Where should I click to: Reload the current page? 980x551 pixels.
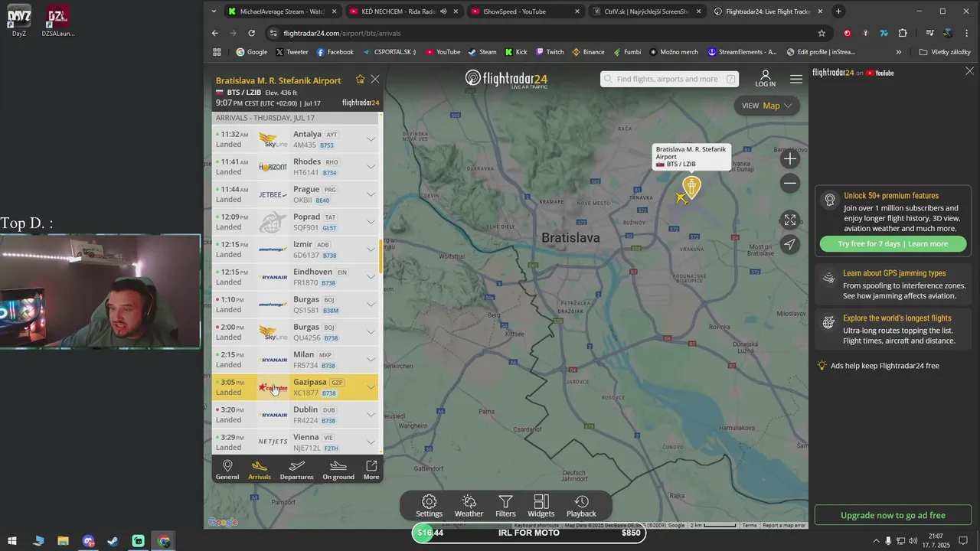click(251, 33)
